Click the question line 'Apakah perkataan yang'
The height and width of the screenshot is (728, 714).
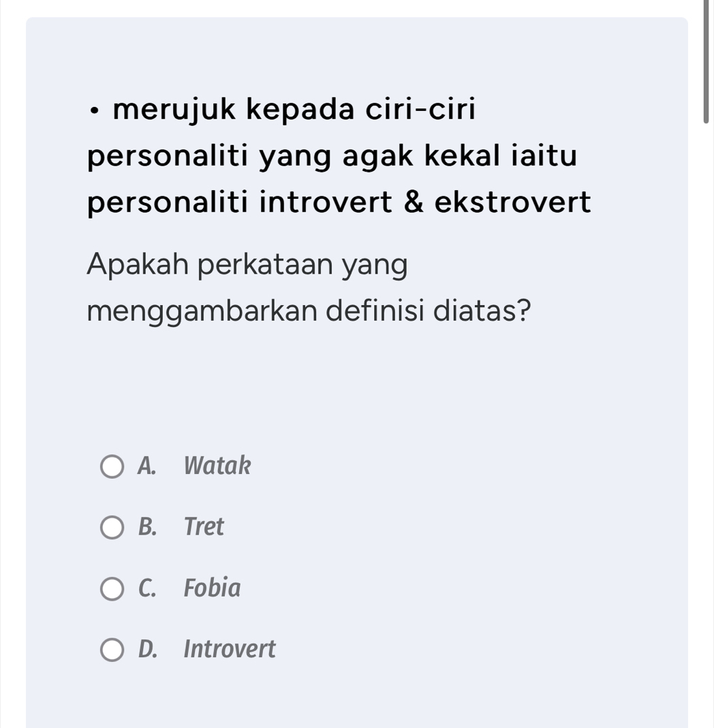coord(248,264)
